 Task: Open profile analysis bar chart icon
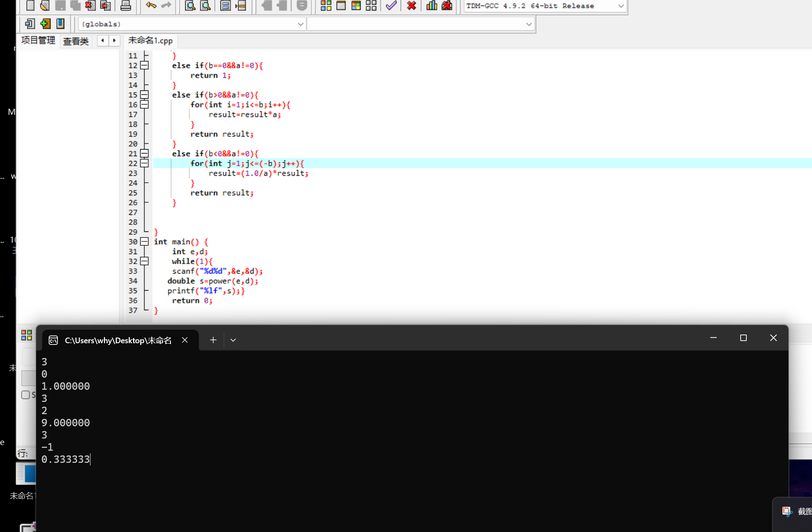pos(431,5)
